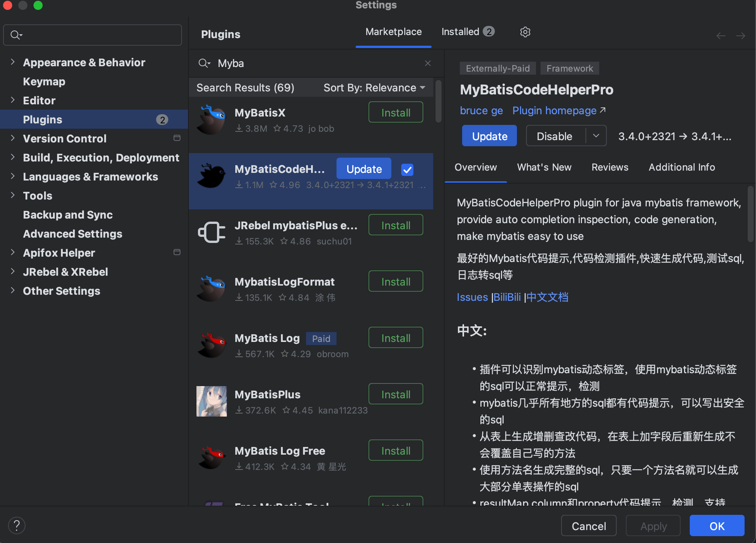Click the MyBatisPlus anime thumbnail icon
Screen dimensions: 756x543
(x=211, y=401)
